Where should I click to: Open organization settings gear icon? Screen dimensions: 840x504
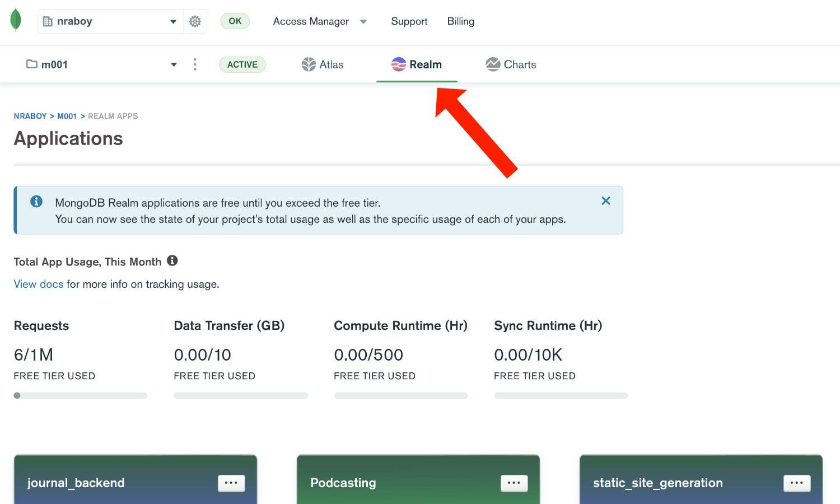click(195, 21)
